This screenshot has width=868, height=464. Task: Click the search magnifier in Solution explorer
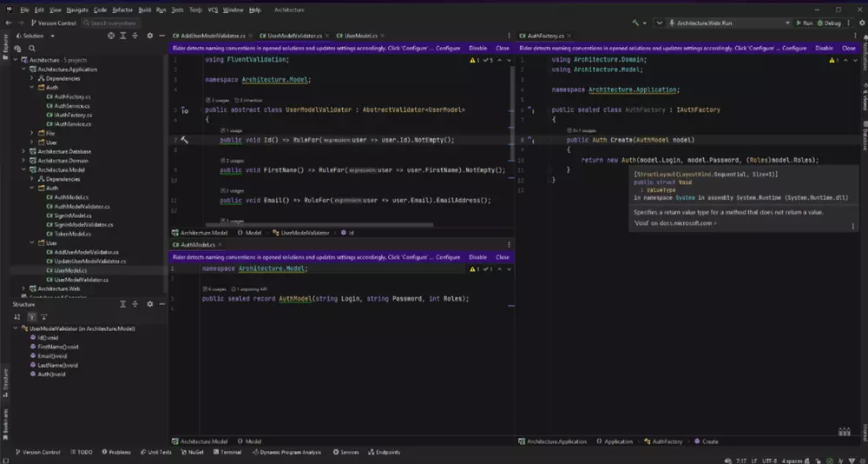[32, 49]
